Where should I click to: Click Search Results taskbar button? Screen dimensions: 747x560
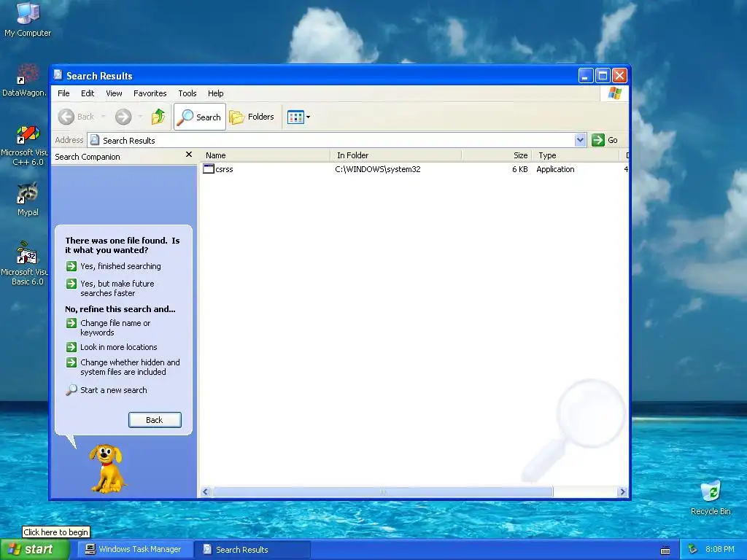tap(252, 550)
